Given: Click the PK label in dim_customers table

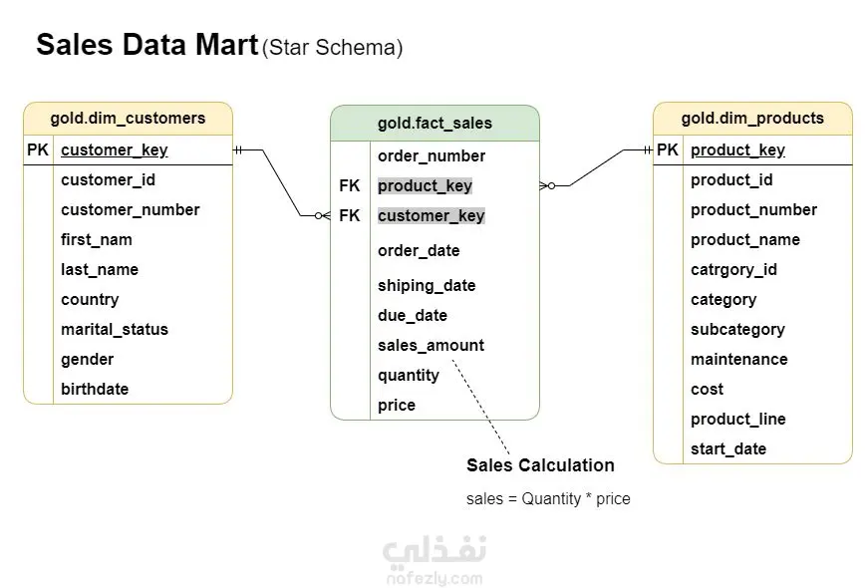Looking at the screenshot, I should [x=38, y=150].
